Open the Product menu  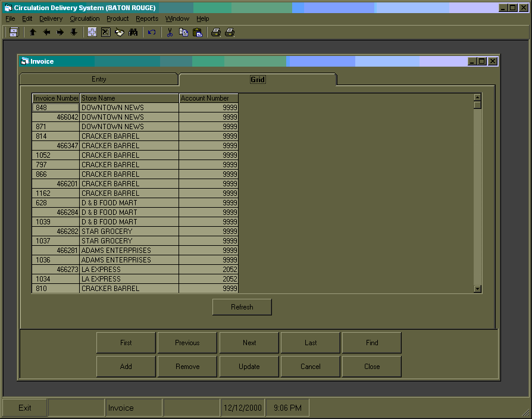pos(117,18)
